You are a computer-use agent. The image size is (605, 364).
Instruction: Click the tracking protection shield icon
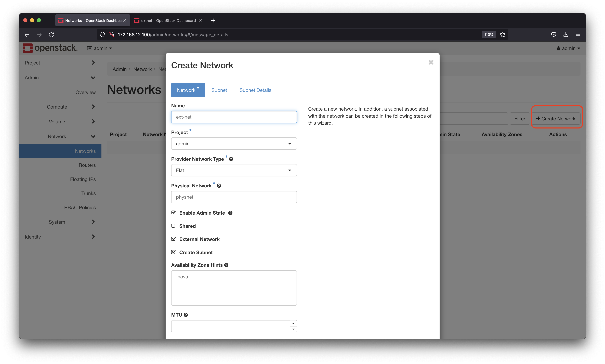[102, 35]
